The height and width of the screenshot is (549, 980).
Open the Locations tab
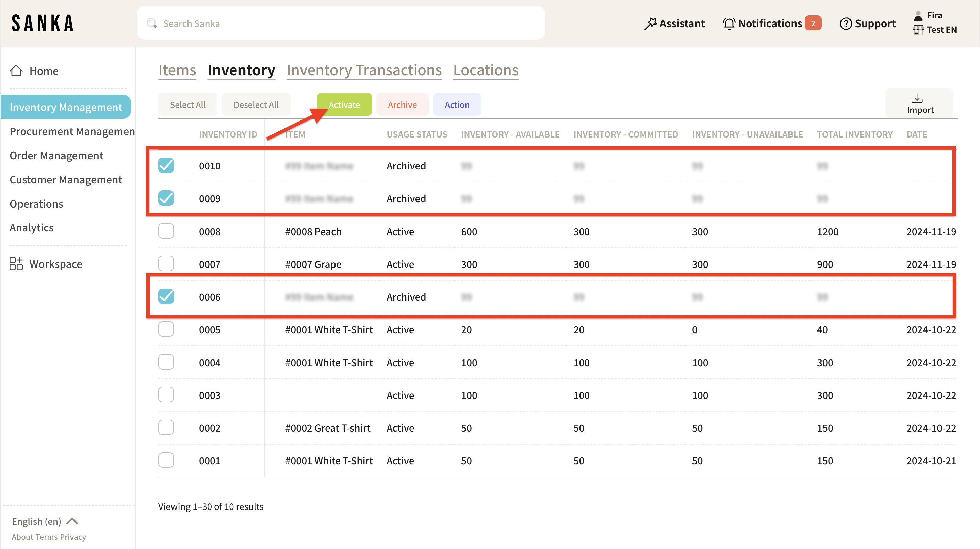(486, 70)
